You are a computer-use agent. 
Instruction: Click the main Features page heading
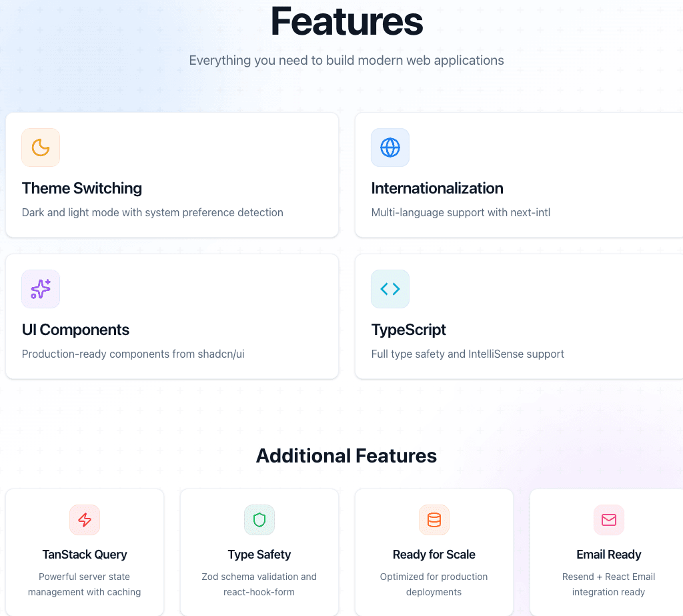[x=346, y=21]
